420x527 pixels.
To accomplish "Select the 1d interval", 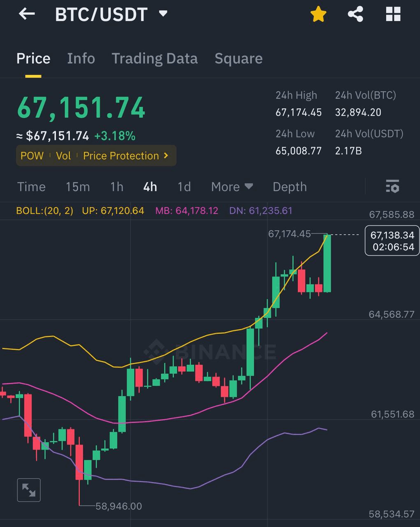I will click(184, 187).
